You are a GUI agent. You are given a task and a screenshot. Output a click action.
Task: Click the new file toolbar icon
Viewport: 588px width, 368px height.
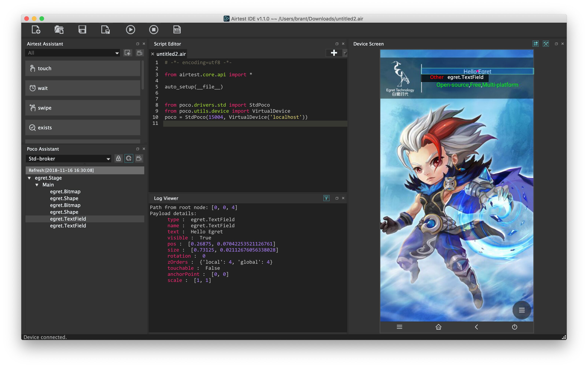point(36,30)
